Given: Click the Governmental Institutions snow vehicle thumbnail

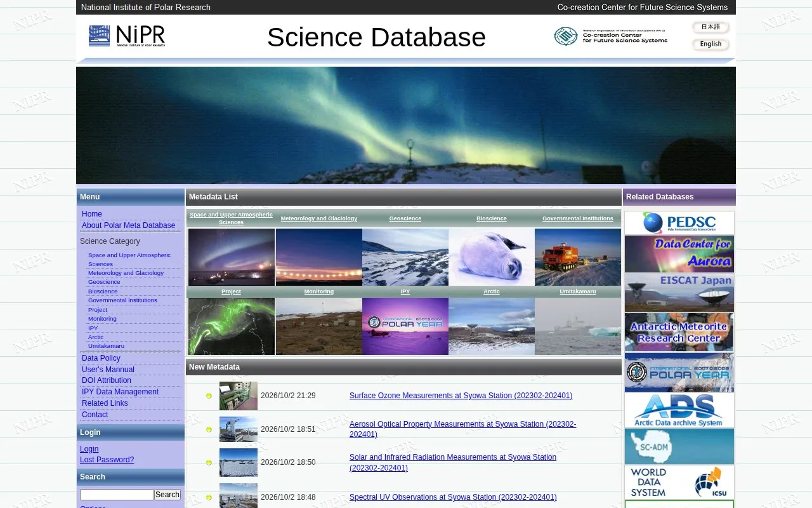Looking at the screenshot, I should click(578, 257).
